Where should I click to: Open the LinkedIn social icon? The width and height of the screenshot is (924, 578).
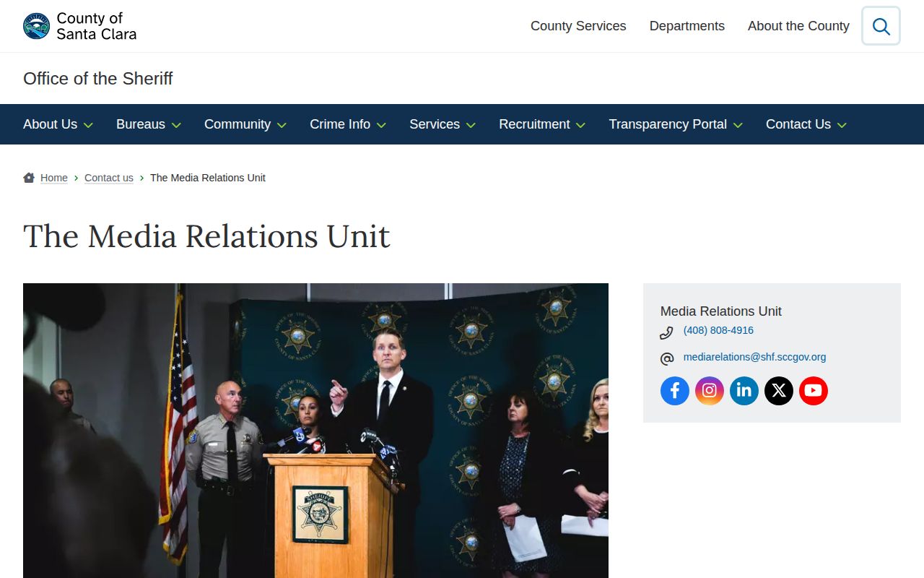pos(744,391)
